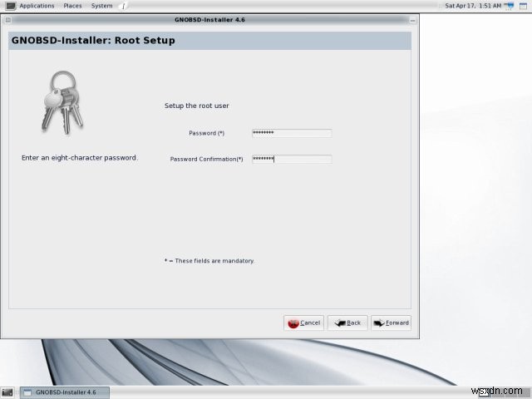Image resolution: width=532 pixels, height=399 pixels.
Task: Click the 'Password (*)' label
Action: [207, 133]
